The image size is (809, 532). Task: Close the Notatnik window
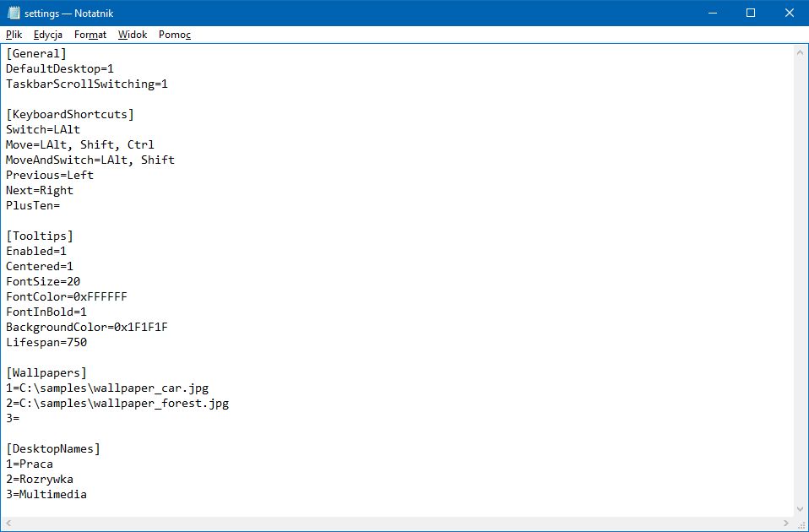coord(790,13)
